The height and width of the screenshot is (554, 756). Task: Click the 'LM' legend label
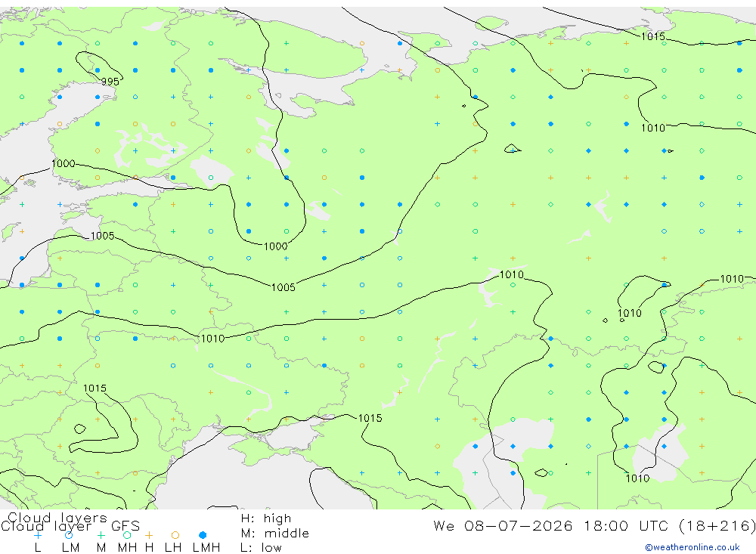[71, 548]
